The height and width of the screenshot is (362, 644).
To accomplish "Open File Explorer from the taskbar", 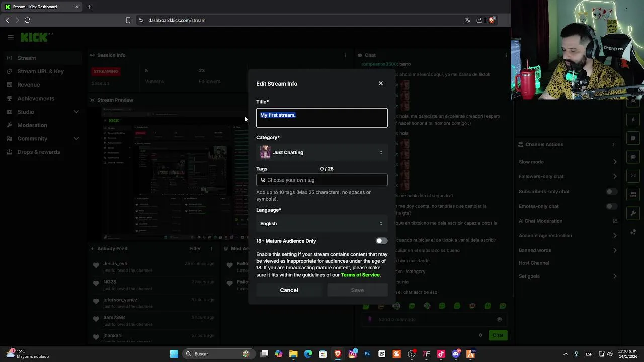I will 293,354.
